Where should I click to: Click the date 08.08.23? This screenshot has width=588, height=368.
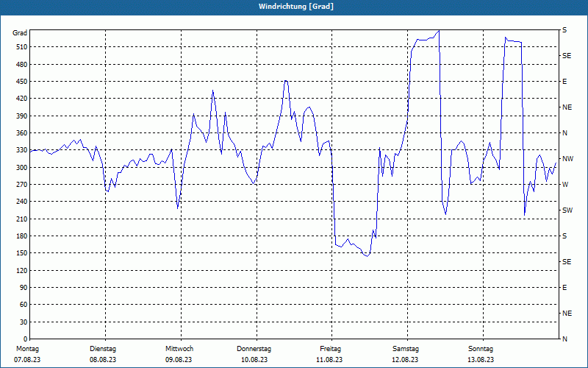[x=103, y=360]
